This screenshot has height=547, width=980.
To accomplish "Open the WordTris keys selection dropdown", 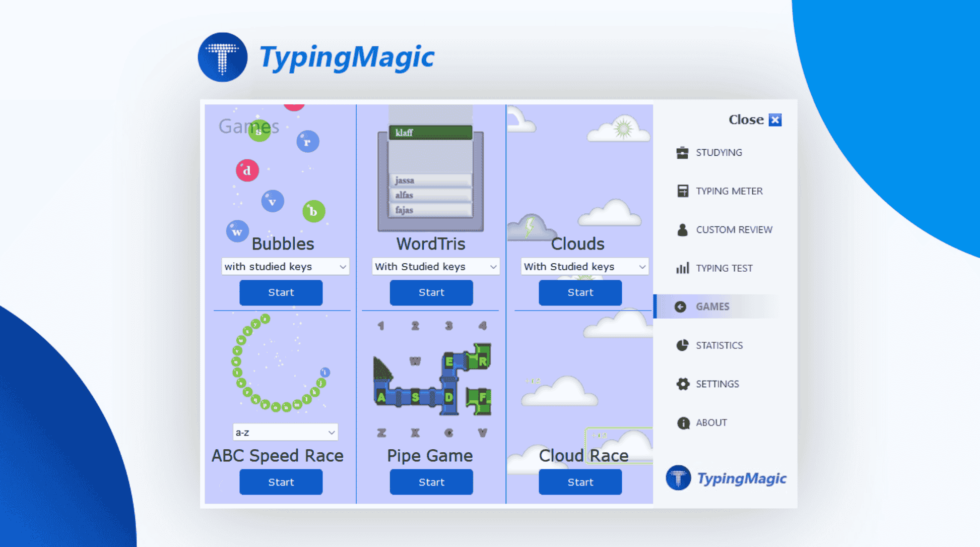I will pyautogui.click(x=435, y=266).
